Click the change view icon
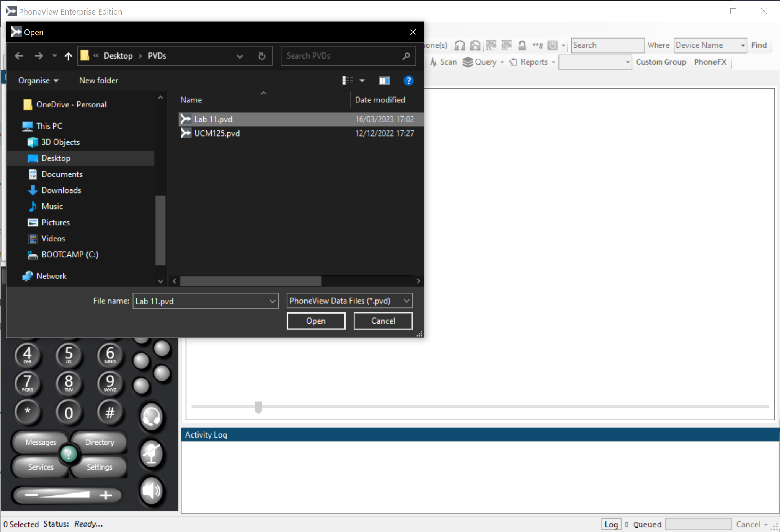This screenshot has height=532, width=780. coord(348,80)
